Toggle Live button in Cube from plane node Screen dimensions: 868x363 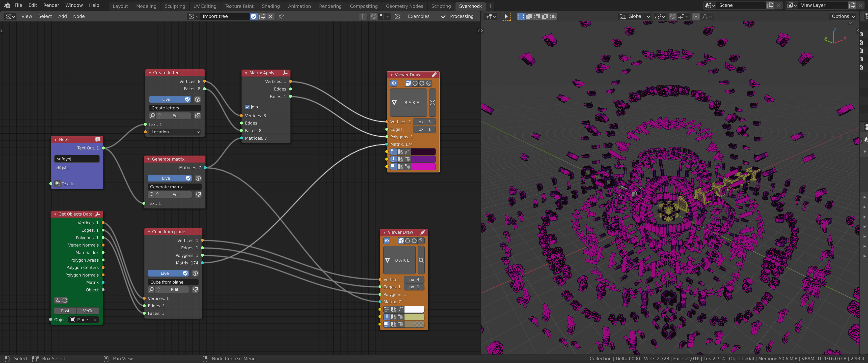point(165,274)
